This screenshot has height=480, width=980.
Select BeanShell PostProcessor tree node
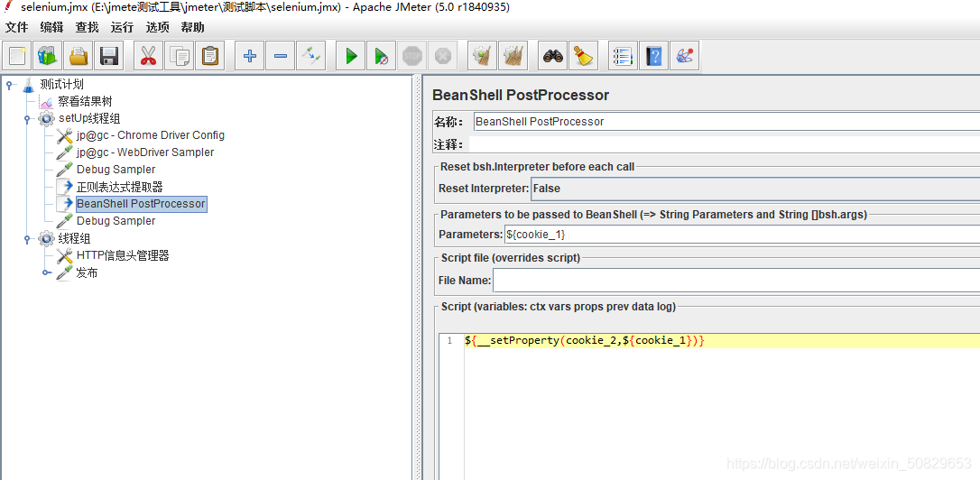pyautogui.click(x=141, y=204)
